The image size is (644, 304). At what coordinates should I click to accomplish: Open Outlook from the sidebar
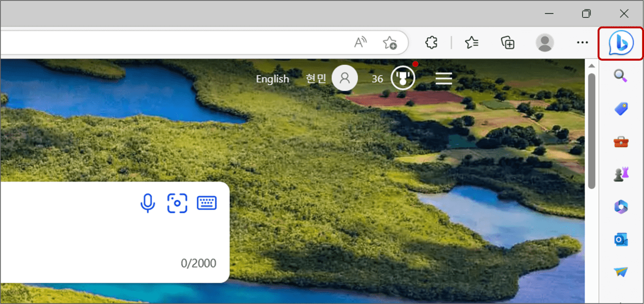(x=621, y=239)
